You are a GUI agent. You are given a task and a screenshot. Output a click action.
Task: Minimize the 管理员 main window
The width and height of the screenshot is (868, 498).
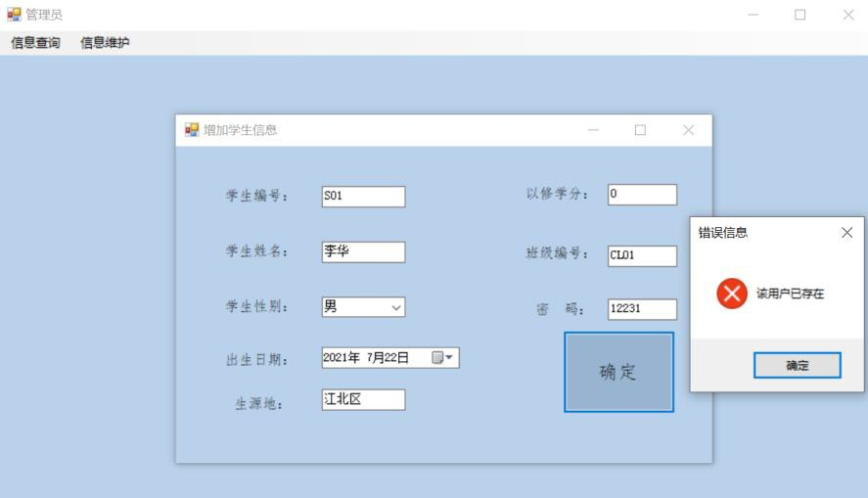[x=753, y=15]
